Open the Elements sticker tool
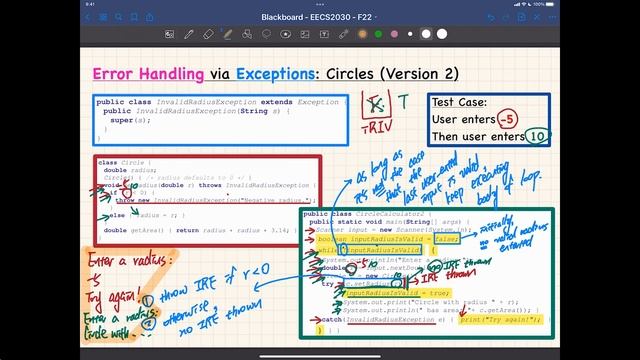The width and height of the screenshot is (640, 360). click(285, 34)
